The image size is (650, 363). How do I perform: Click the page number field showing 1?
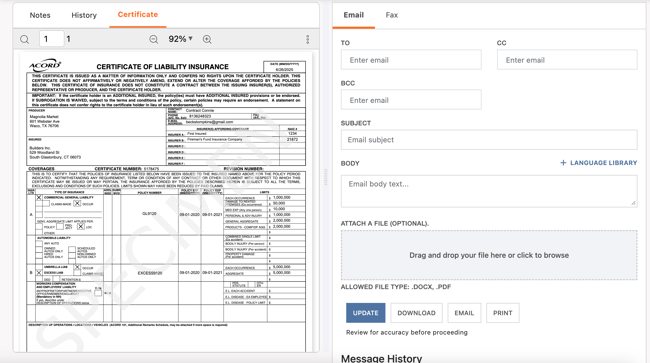(x=51, y=39)
